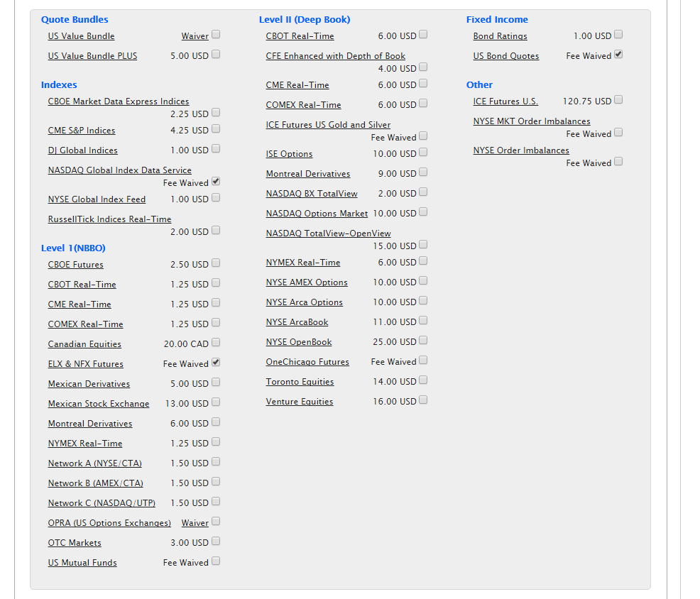Enable the Bond Ratings checkbox
Screen dimensions: 700x599
pyautogui.click(x=619, y=34)
